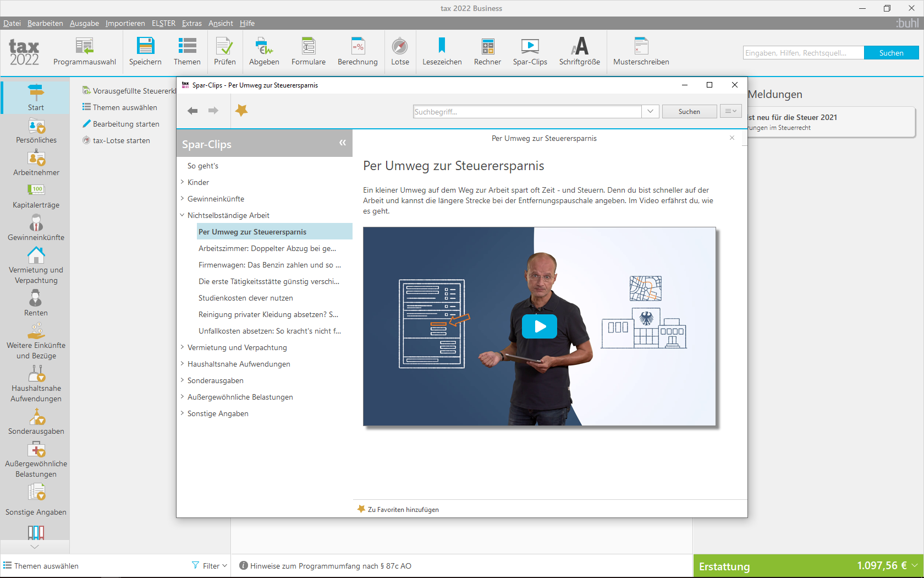Open the Lesezeichen bookmark icon
The height and width of the screenshot is (578, 924).
[442, 51]
